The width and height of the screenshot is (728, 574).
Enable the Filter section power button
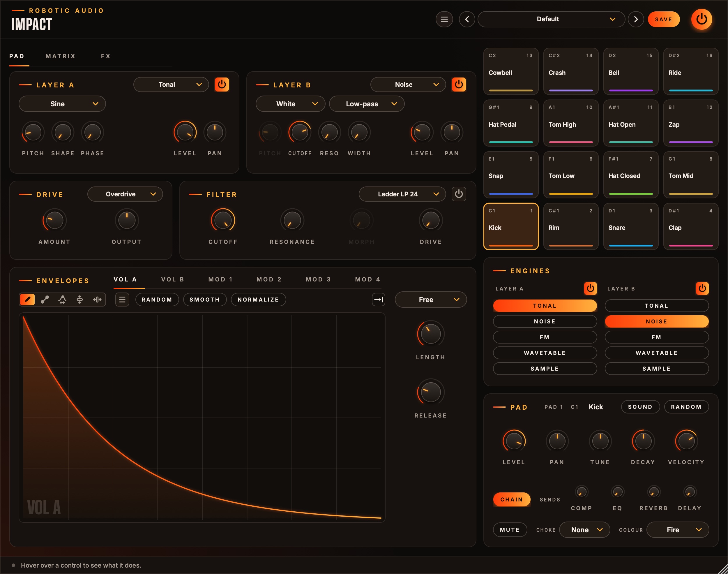(x=459, y=194)
